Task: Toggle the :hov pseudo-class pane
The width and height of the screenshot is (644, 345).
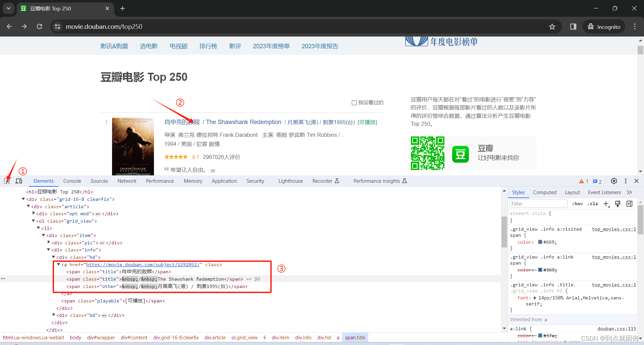Action: point(577,204)
